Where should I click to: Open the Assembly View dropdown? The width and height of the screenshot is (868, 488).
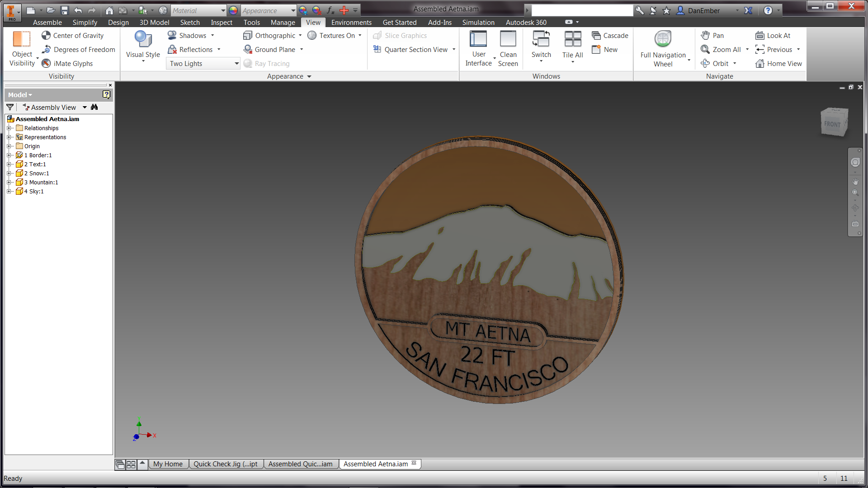(x=85, y=108)
